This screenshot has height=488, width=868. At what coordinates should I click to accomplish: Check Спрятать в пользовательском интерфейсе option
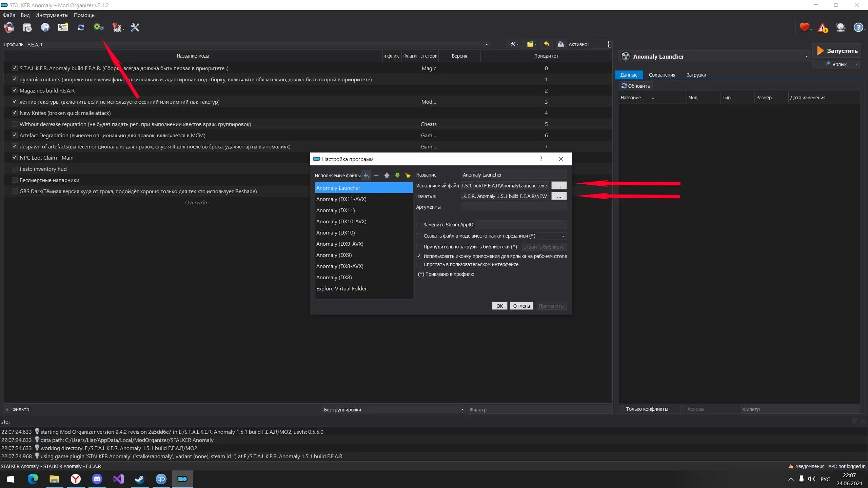click(419, 264)
